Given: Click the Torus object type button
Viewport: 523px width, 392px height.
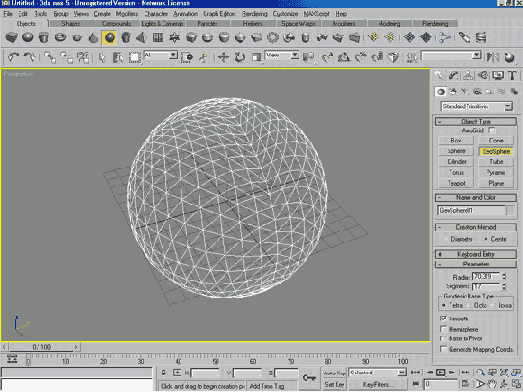Looking at the screenshot, I should 457,172.
